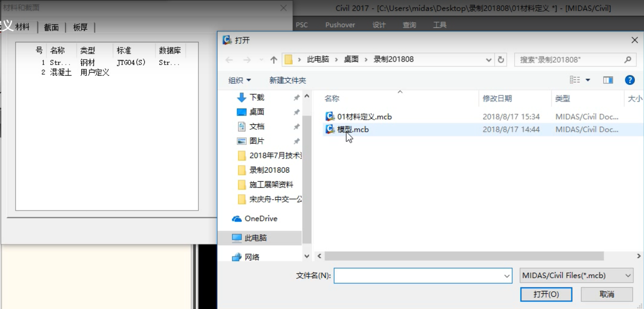Sort files by 修改日期 column
This screenshot has height=309, width=644.
pos(497,99)
